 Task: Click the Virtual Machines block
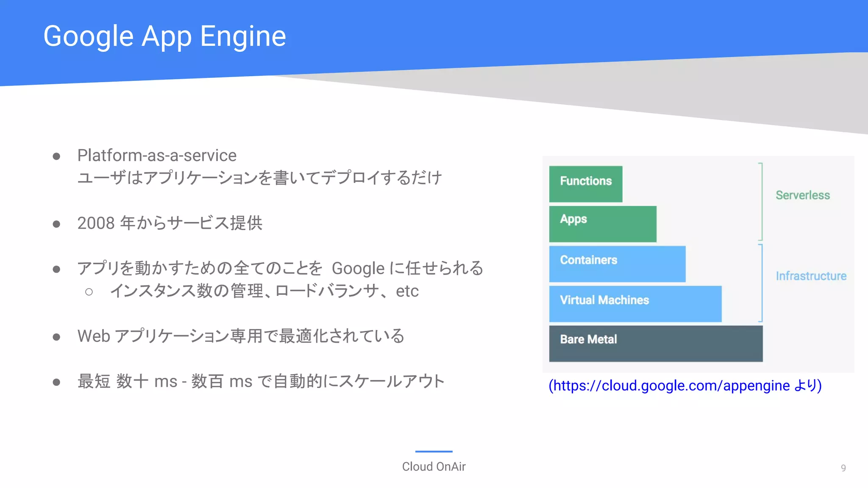(635, 304)
